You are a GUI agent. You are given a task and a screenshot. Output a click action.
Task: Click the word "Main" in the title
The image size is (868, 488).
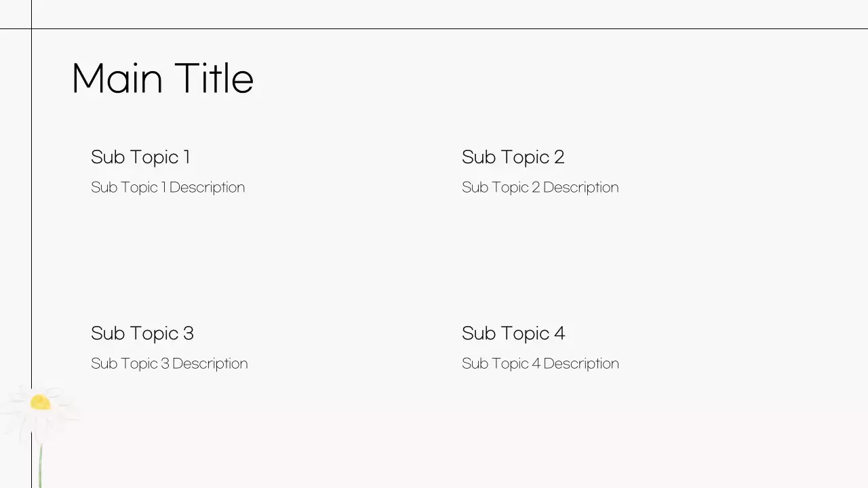click(x=117, y=79)
